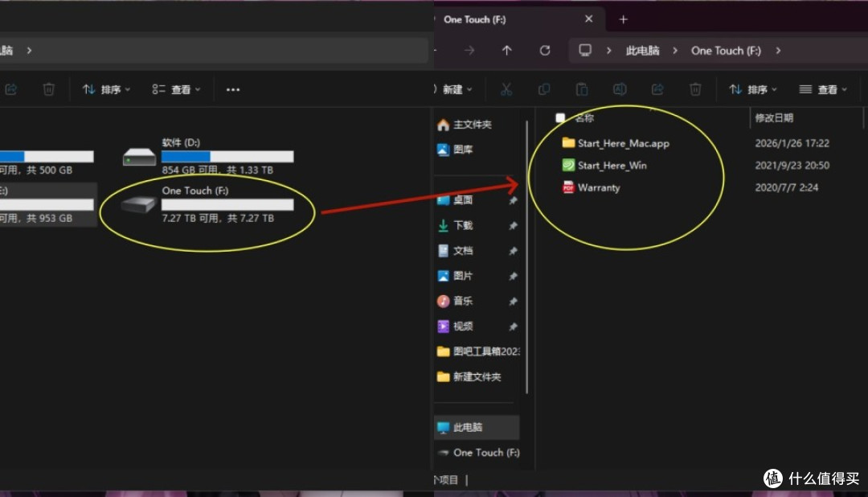Click the One Touch (F:) capacity bar
The height and width of the screenshot is (497, 868).
tap(227, 205)
